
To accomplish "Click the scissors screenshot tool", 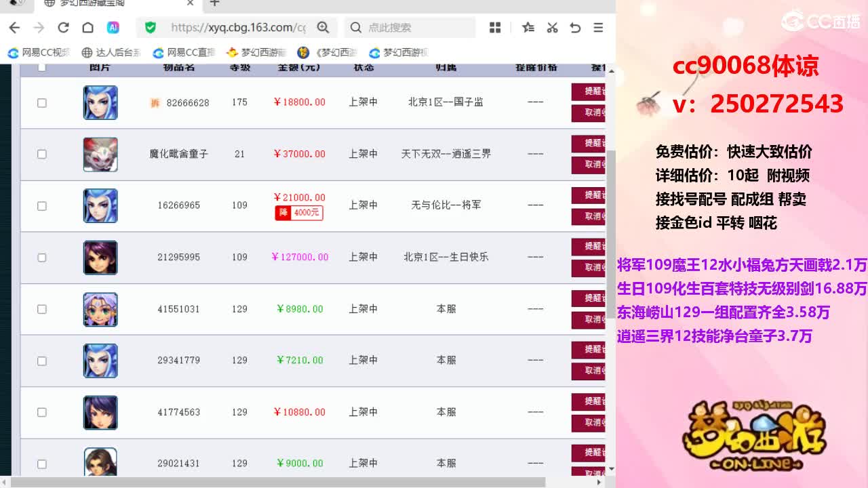I will coord(552,28).
